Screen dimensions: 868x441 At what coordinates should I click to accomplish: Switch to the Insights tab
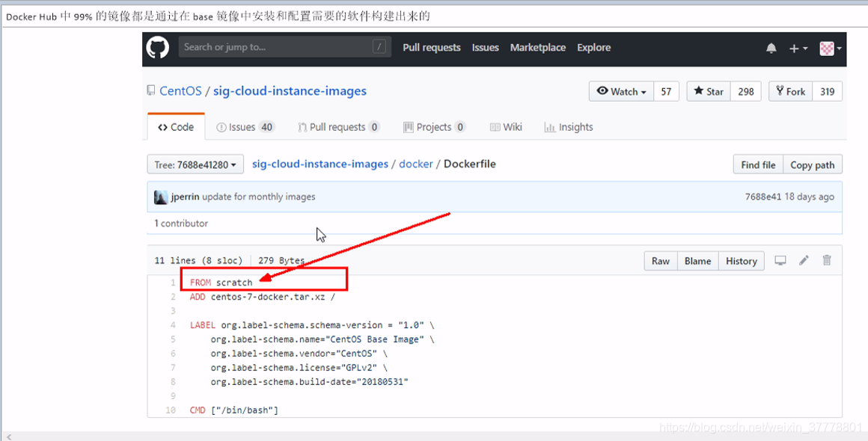click(x=569, y=127)
